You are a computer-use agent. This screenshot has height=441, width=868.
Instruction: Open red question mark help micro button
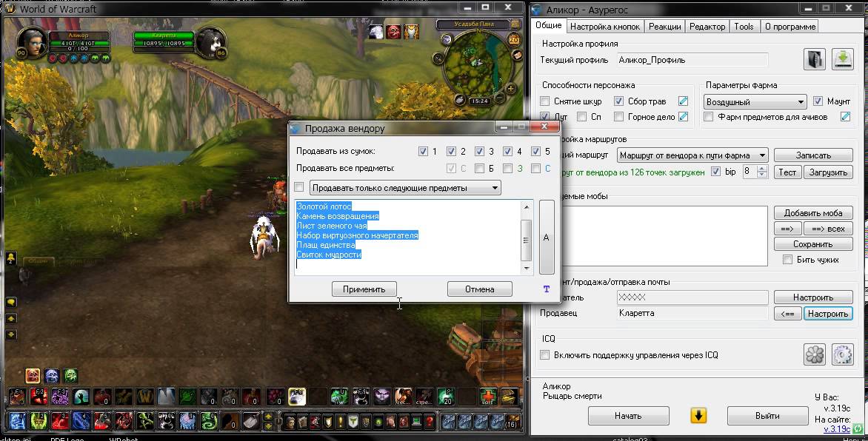click(x=430, y=422)
